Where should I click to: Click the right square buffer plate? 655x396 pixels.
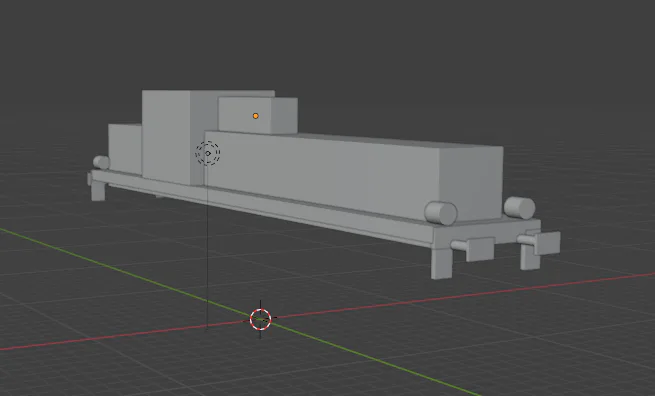click(x=547, y=243)
